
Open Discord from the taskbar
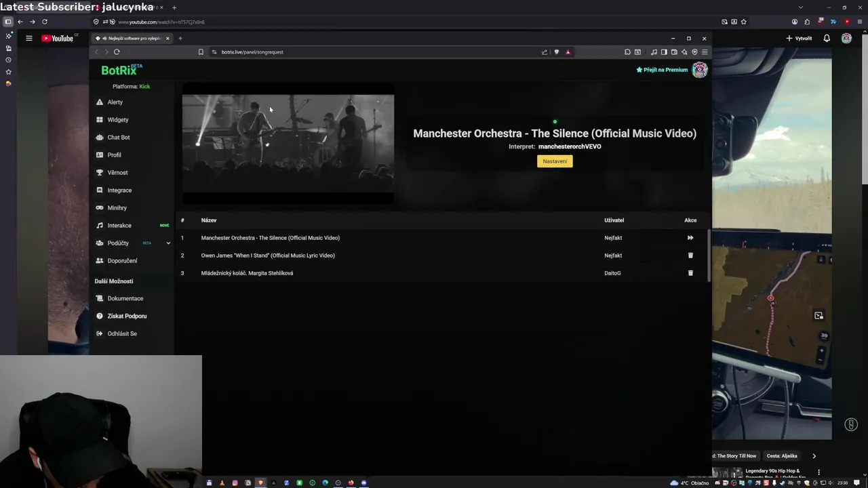click(x=363, y=483)
